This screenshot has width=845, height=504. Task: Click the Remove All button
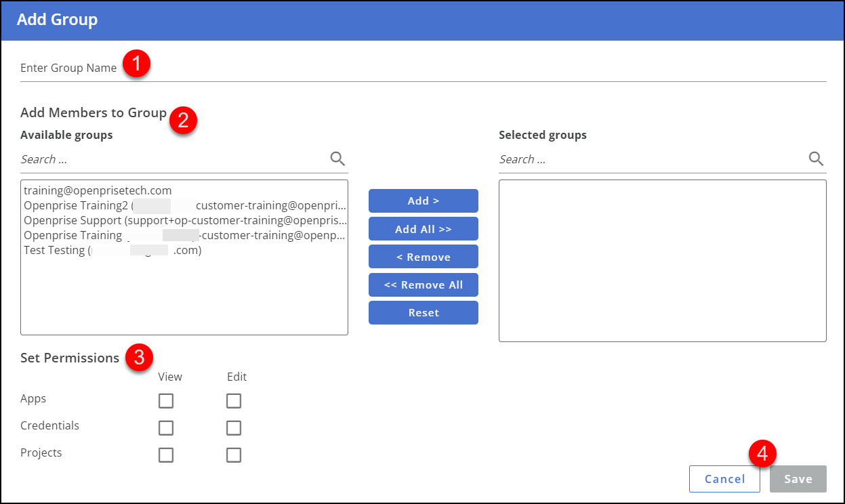point(423,285)
